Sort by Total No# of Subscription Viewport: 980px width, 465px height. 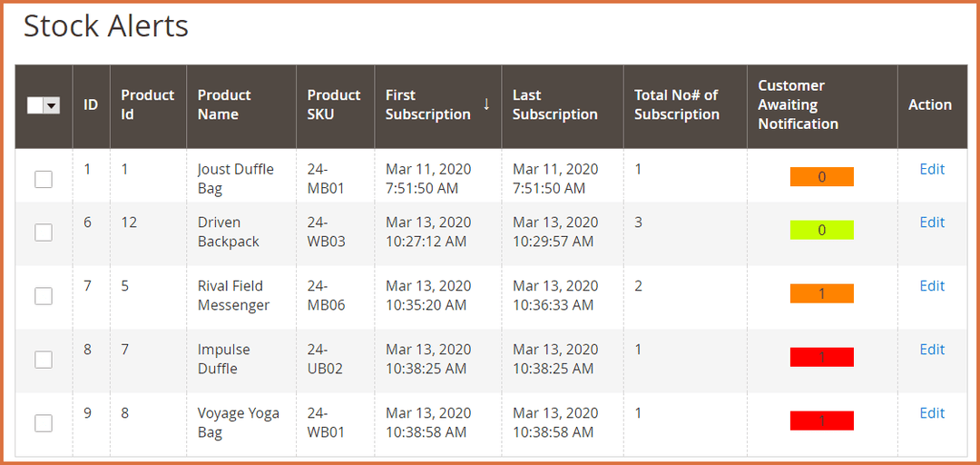[x=676, y=105]
